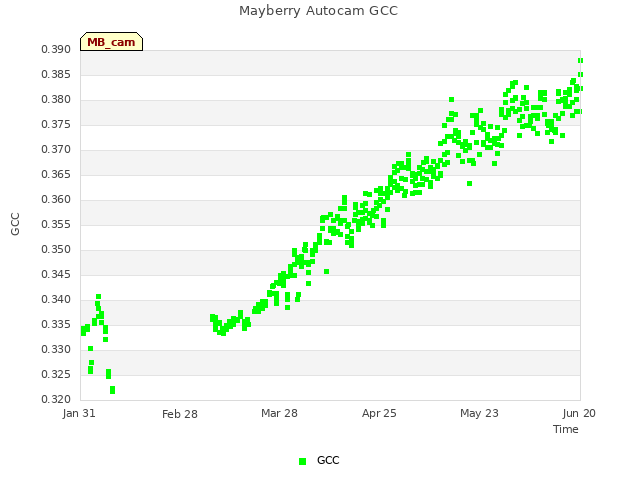The width and height of the screenshot is (640, 480).
Task: Click the green GCC legend swatch
Action: coord(302,461)
